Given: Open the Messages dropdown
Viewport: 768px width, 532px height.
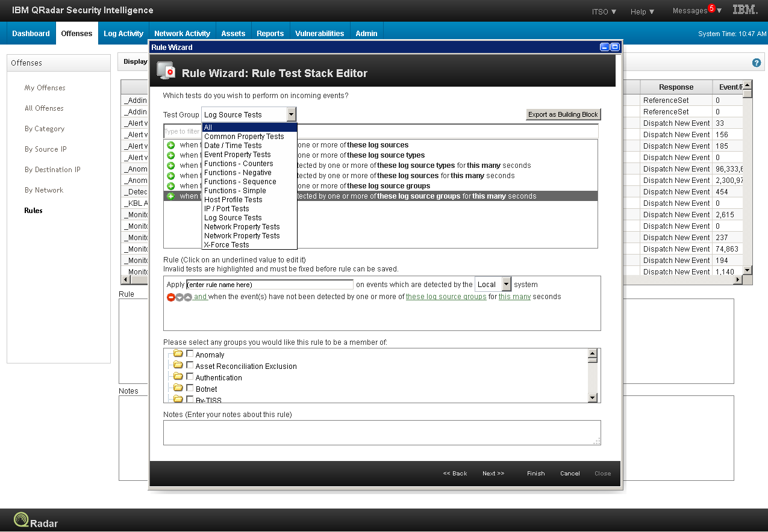Looking at the screenshot, I should click(697, 11).
